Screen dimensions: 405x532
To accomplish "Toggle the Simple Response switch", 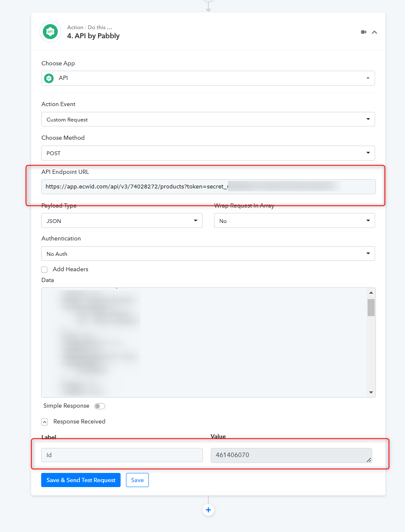I will pos(100,406).
